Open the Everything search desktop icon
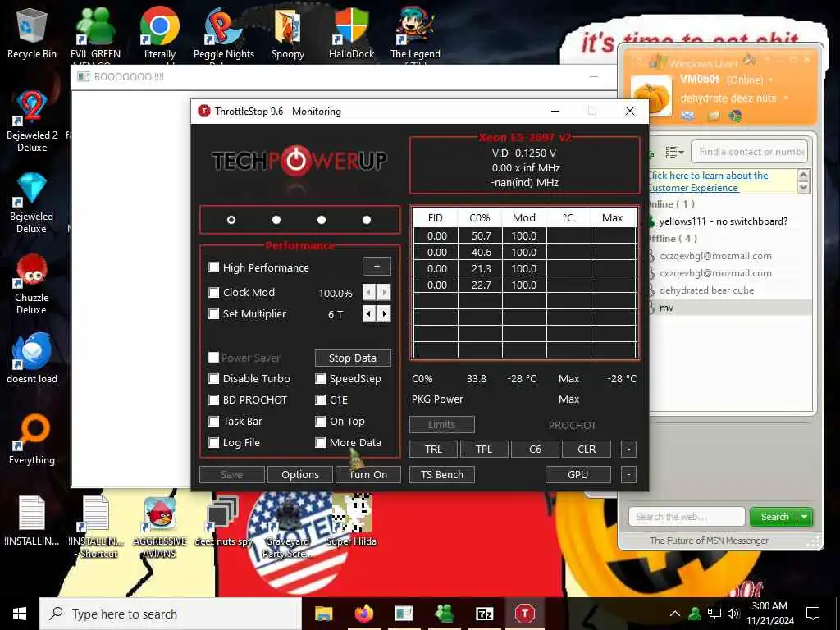 coord(32,440)
